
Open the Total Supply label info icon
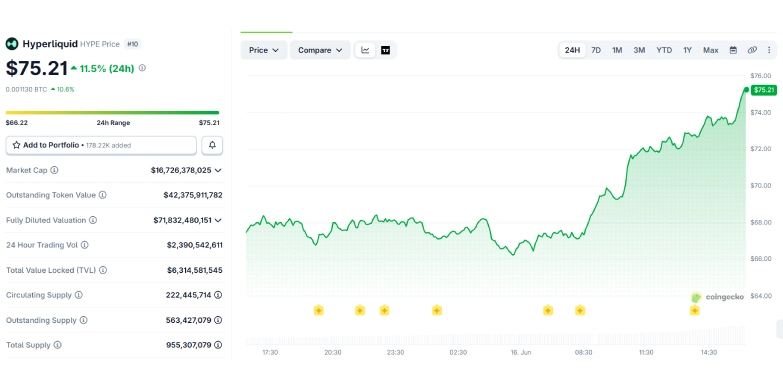pos(57,345)
